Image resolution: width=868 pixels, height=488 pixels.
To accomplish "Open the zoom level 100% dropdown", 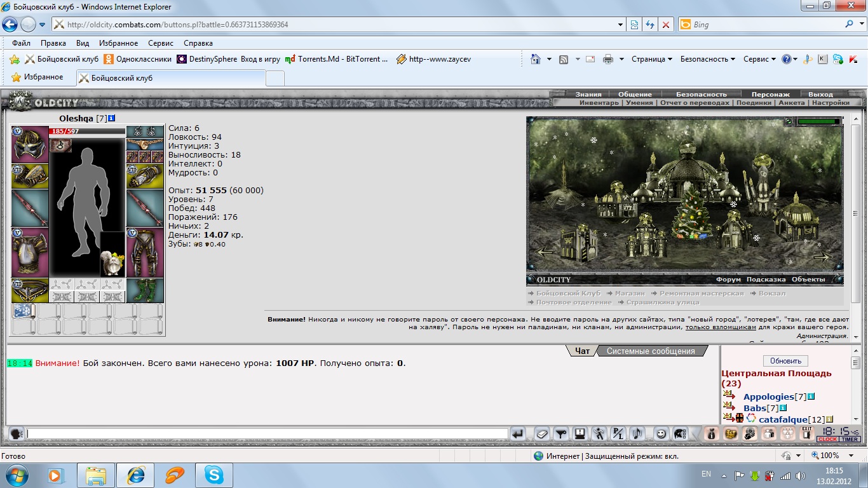I will [850, 456].
